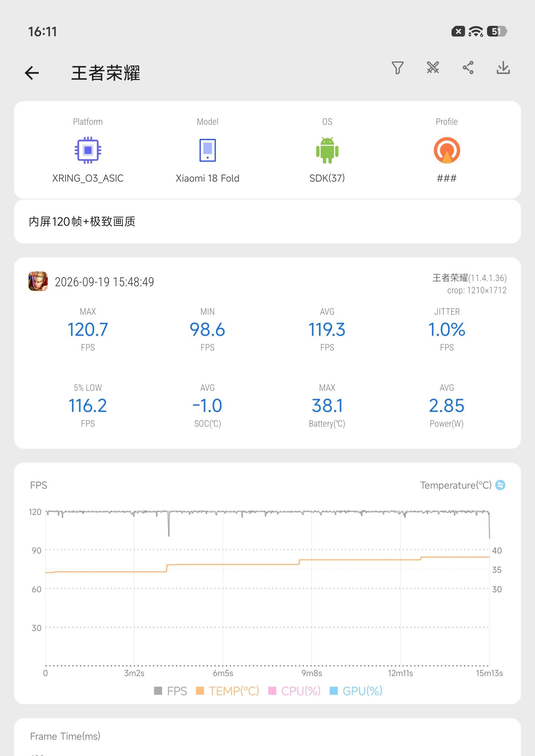
Task: Share this 王者荣耀 report
Action: point(468,68)
